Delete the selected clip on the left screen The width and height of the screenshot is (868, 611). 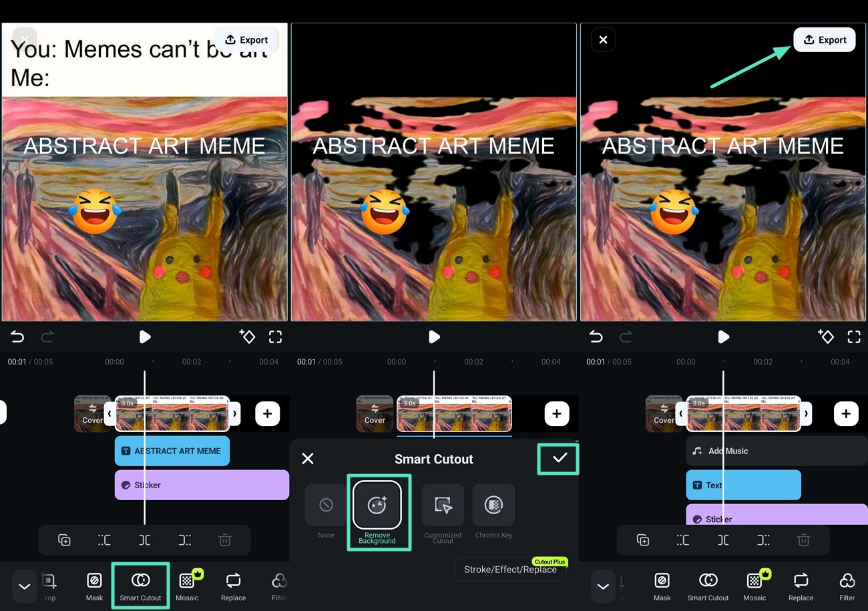coord(225,540)
